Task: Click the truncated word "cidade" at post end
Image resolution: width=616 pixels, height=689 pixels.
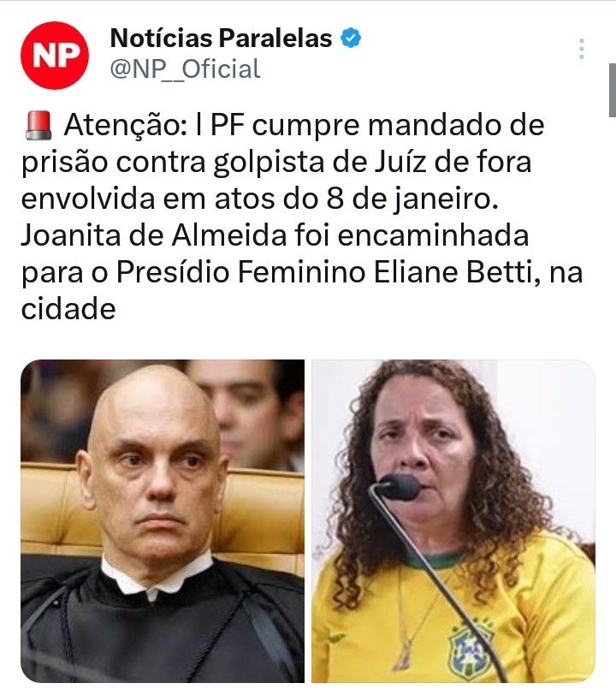Action: (68, 308)
